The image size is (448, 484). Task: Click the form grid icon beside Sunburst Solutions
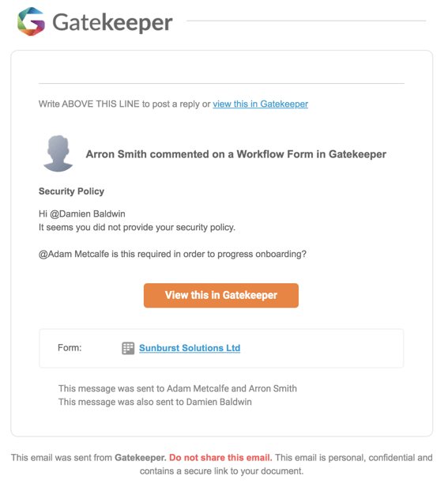coord(128,348)
